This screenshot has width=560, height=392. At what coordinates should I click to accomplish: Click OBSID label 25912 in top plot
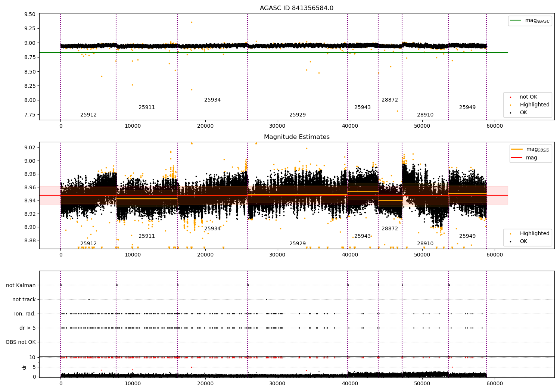coord(88,115)
